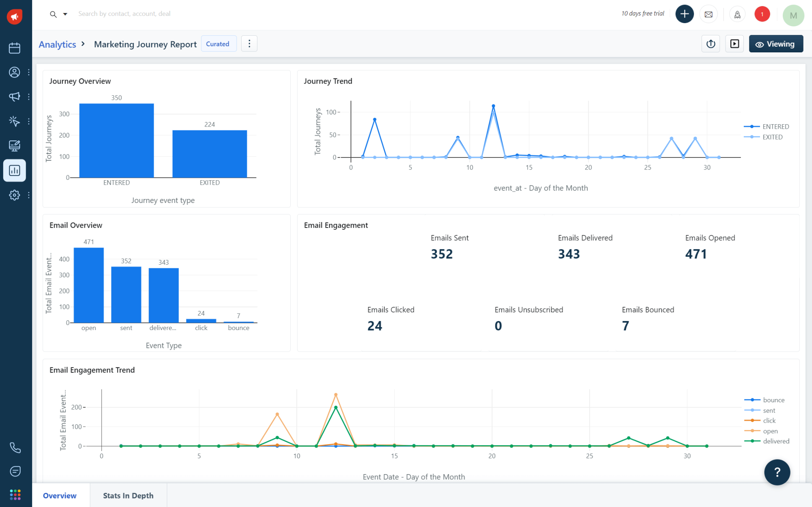Open the kebab menu next to the settings gear
This screenshot has width=812, height=507.
(x=29, y=195)
